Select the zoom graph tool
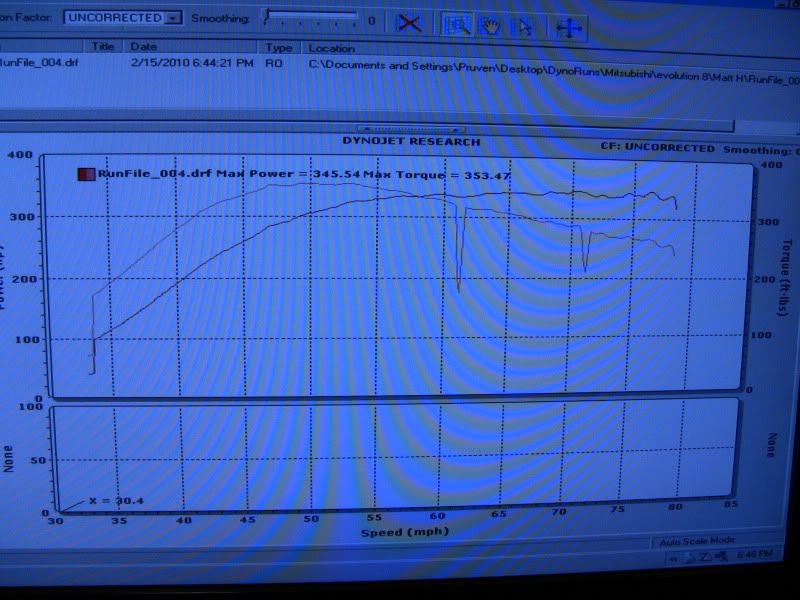Image resolution: width=800 pixels, height=600 pixels. [x=460, y=24]
